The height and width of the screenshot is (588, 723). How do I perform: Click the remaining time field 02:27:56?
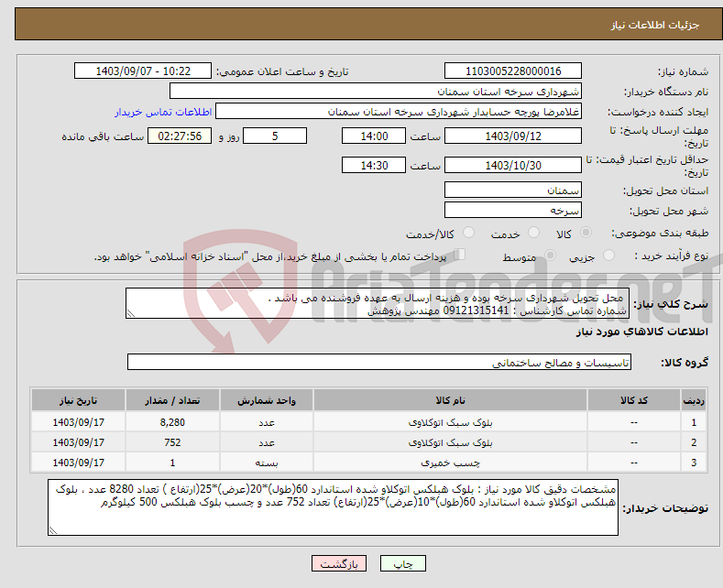pos(180,136)
